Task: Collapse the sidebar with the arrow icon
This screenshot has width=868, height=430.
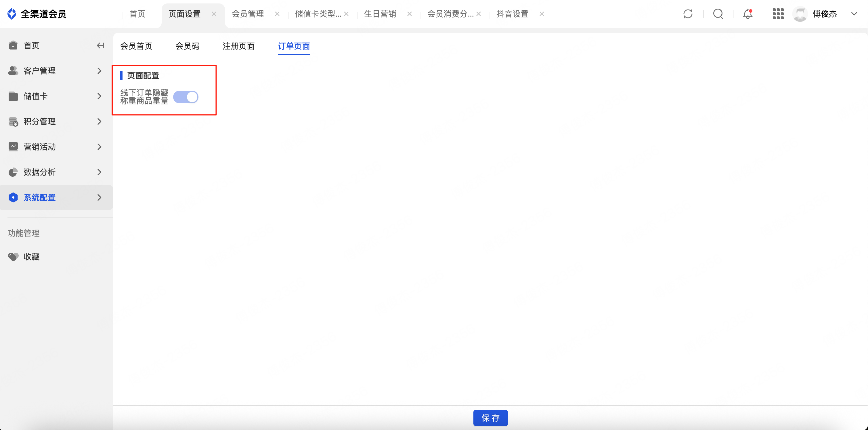Action: (100, 45)
